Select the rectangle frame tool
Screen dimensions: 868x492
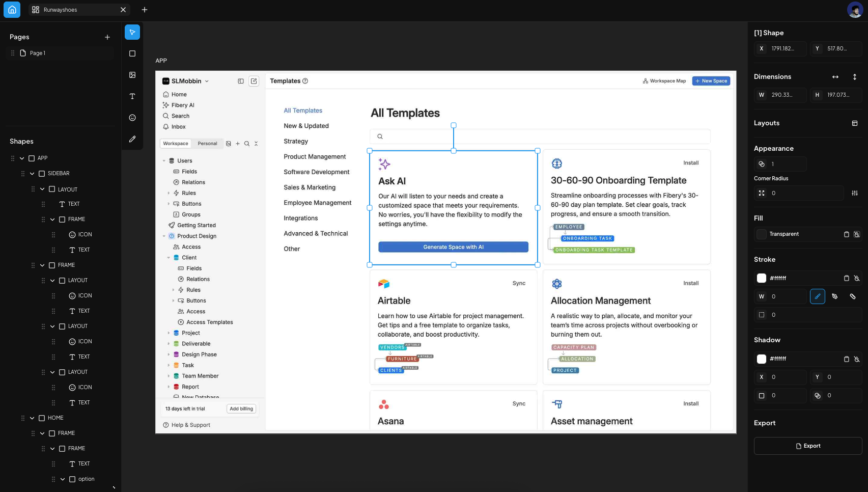pyautogui.click(x=132, y=53)
